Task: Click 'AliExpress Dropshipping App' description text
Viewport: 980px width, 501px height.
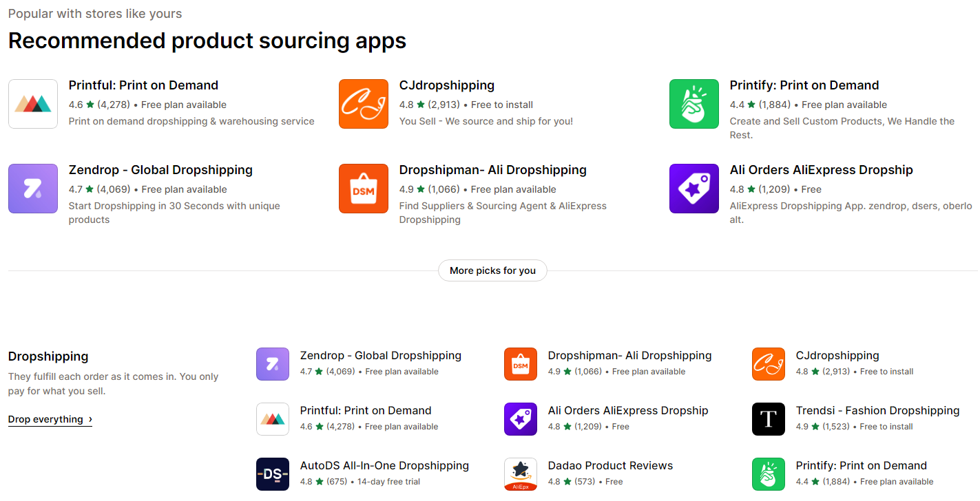Action: click(851, 213)
